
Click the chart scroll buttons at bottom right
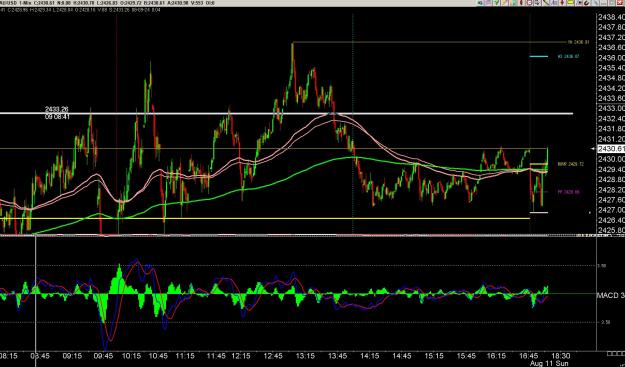(615, 353)
